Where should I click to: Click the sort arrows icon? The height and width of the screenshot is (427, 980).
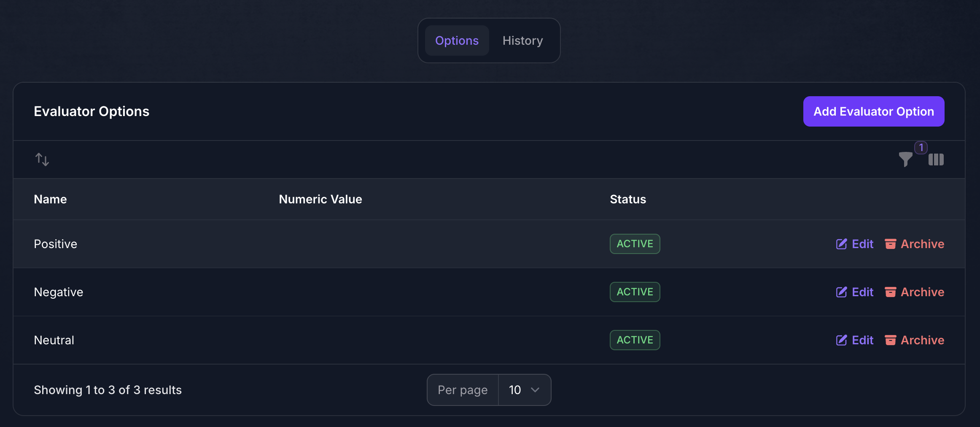42,159
